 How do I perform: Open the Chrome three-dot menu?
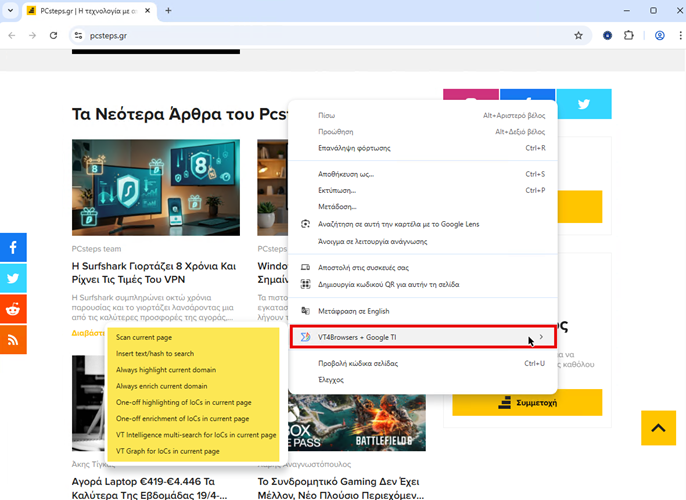point(678,35)
